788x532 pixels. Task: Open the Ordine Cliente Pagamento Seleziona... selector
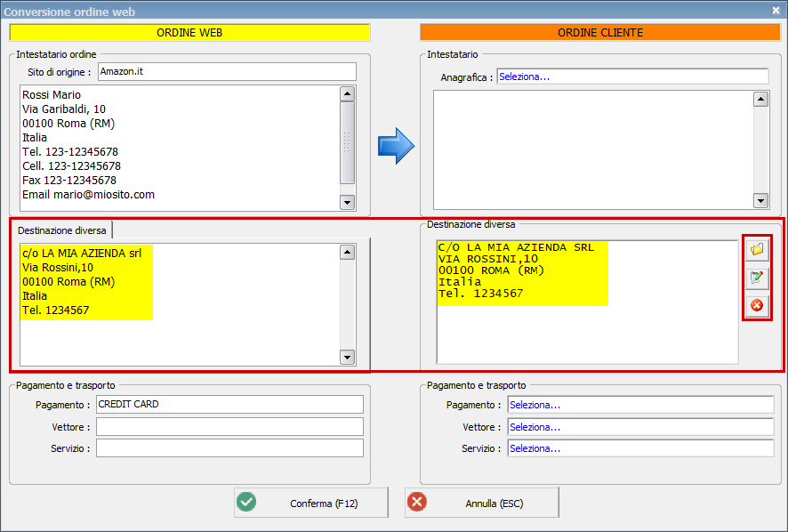point(640,405)
